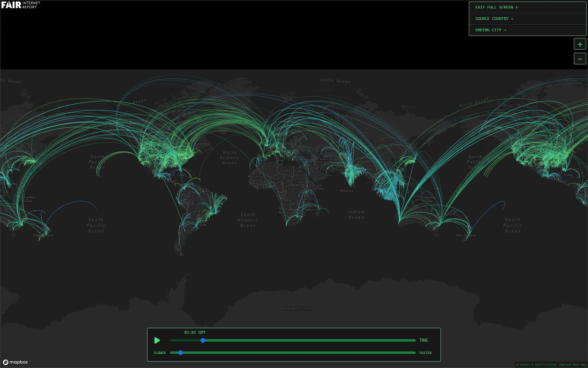Click the FASTER label beside the speed slider
This screenshot has width=588, height=368.
click(425, 353)
